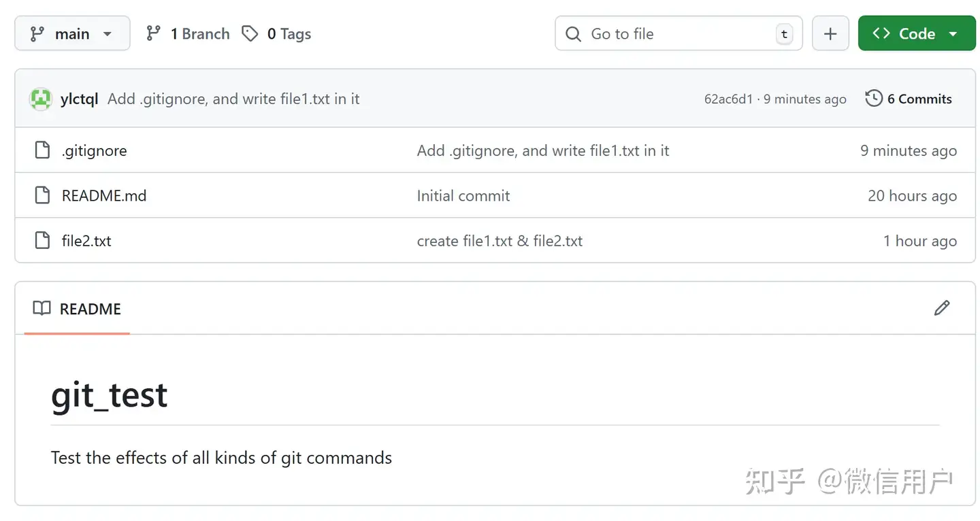
Task: Click the file icon beside file2.txt
Action: click(x=42, y=241)
